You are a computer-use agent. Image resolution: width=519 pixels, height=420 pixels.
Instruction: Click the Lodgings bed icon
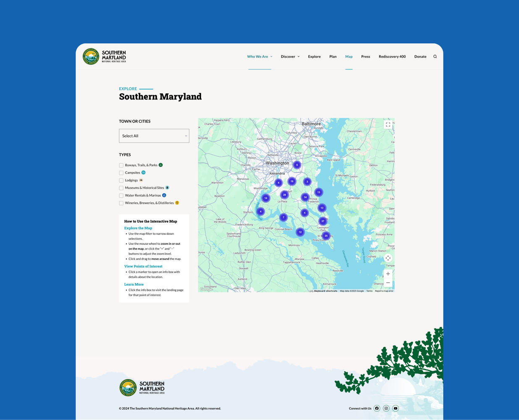pyautogui.click(x=141, y=180)
